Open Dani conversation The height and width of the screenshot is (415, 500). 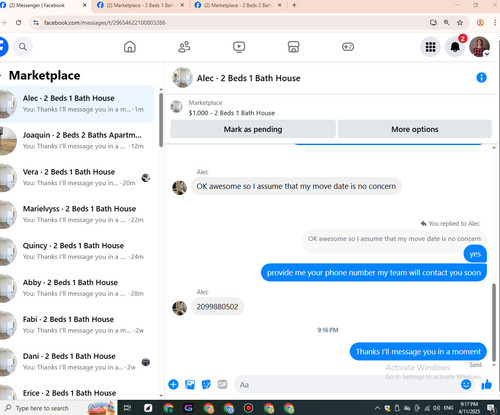(77, 362)
